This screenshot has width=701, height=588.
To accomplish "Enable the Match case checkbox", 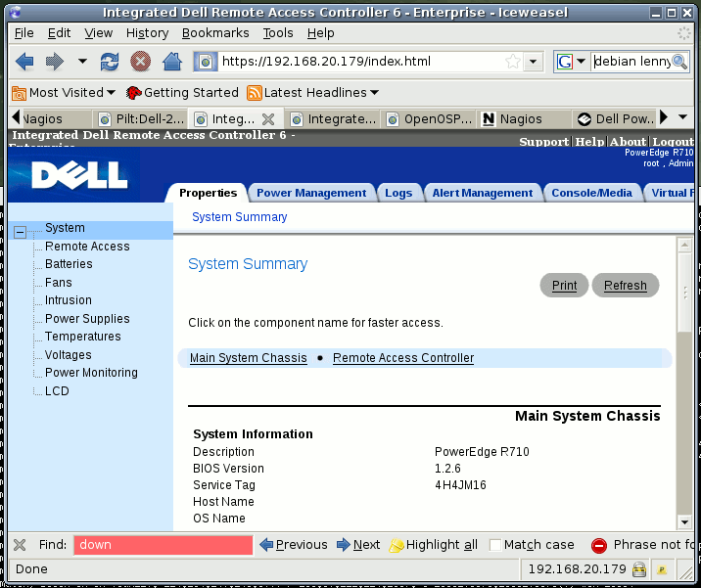I will click(494, 545).
